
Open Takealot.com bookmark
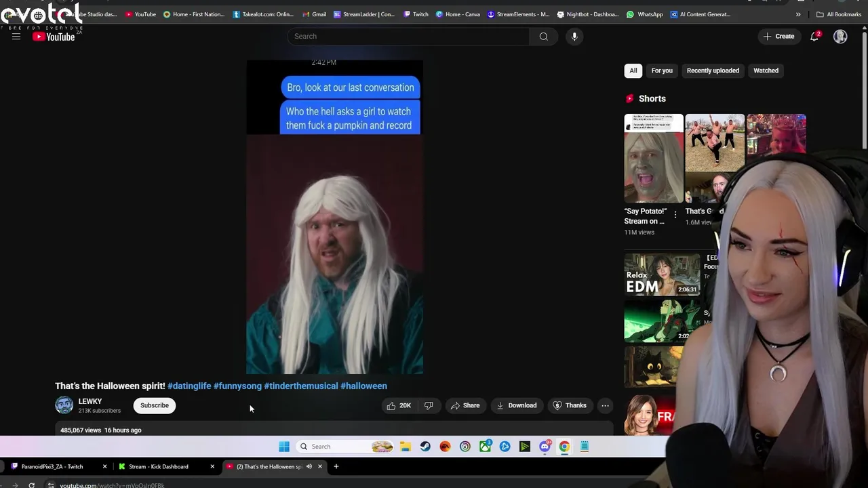(263, 14)
